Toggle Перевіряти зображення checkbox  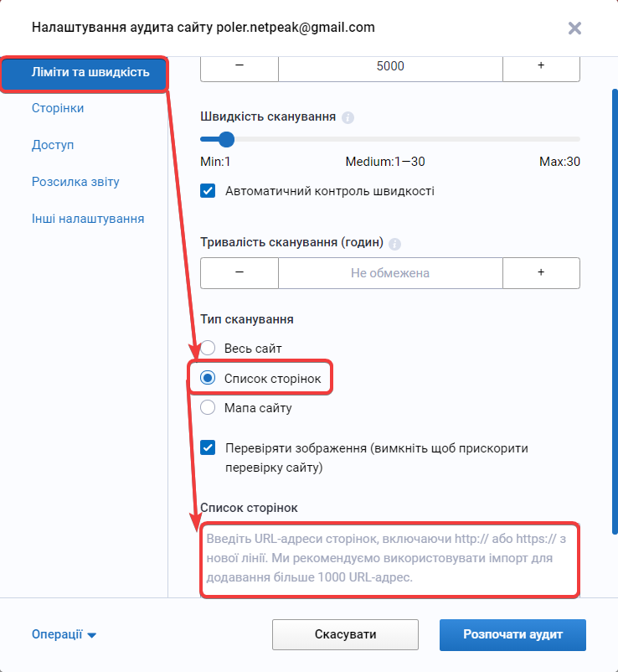coord(209,448)
